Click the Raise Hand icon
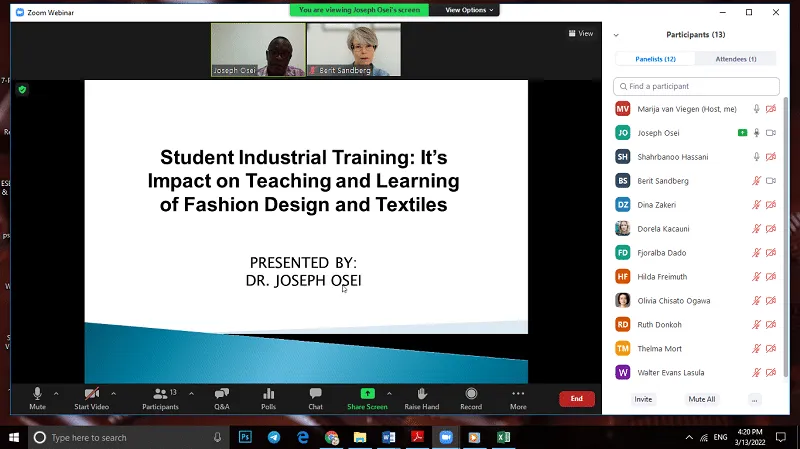The height and width of the screenshot is (449, 800). pyautogui.click(x=422, y=394)
